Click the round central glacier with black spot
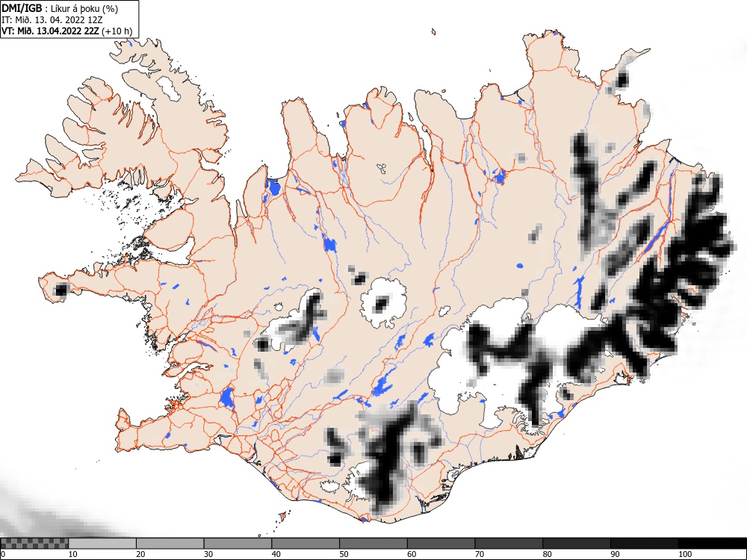The image size is (747, 560). click(383, 303)
